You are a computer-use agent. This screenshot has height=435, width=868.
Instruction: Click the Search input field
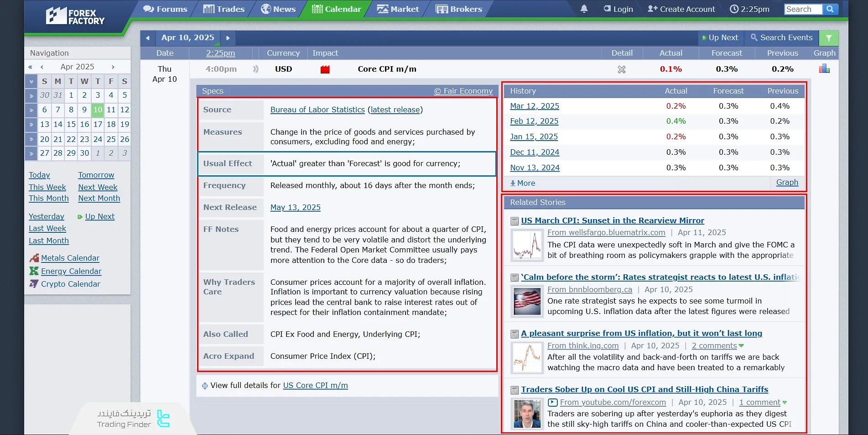tap(803, 9)
